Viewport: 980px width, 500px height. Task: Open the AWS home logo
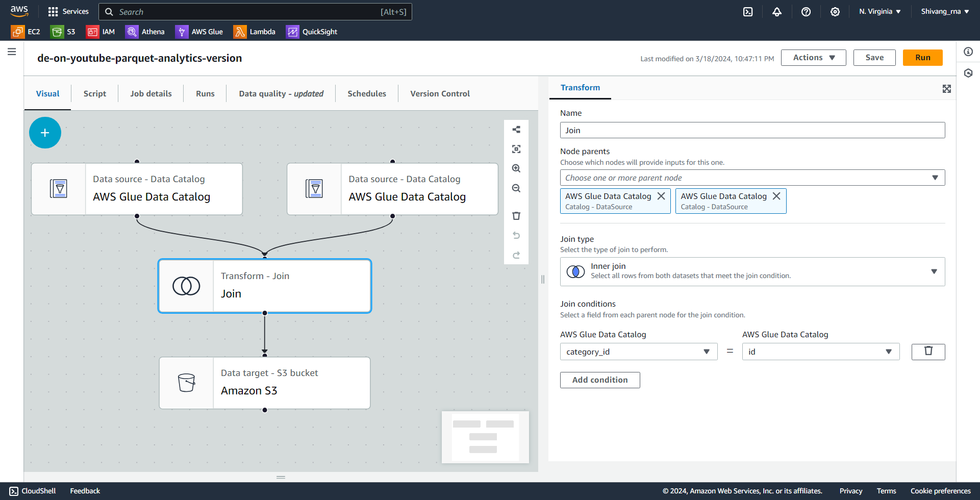click(x=19, y=11)
